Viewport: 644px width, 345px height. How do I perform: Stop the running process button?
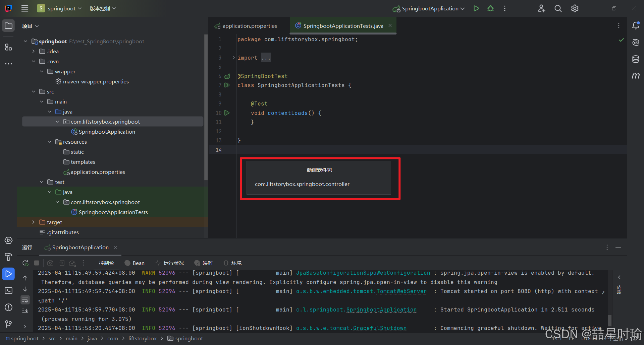pyautogui.click(x=37, y=263)
